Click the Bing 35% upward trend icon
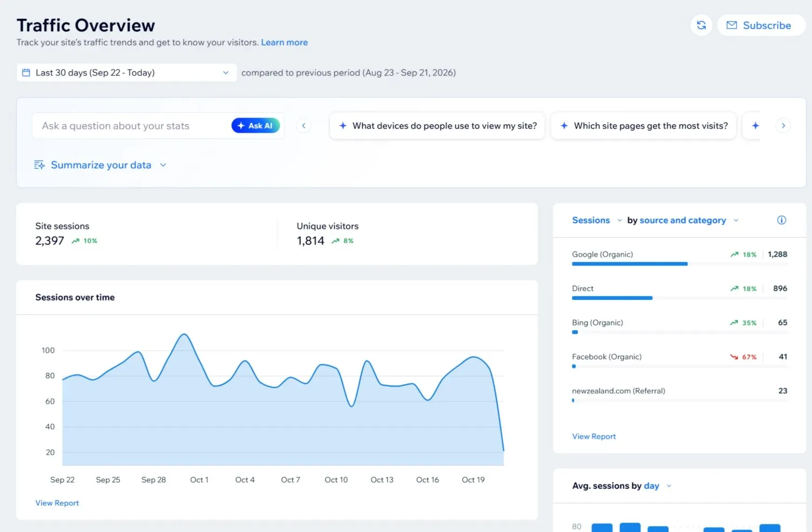The width and height of the screenshot is (812, 532). point(734,323)
